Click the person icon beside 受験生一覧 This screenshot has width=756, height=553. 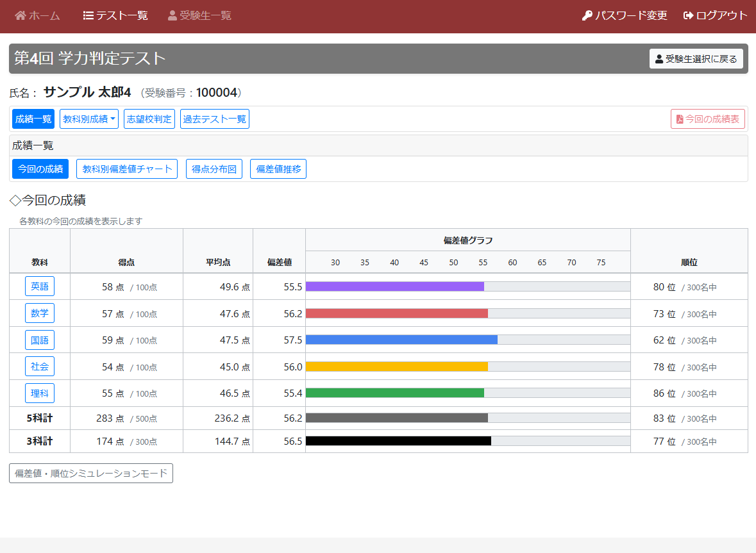172,15
